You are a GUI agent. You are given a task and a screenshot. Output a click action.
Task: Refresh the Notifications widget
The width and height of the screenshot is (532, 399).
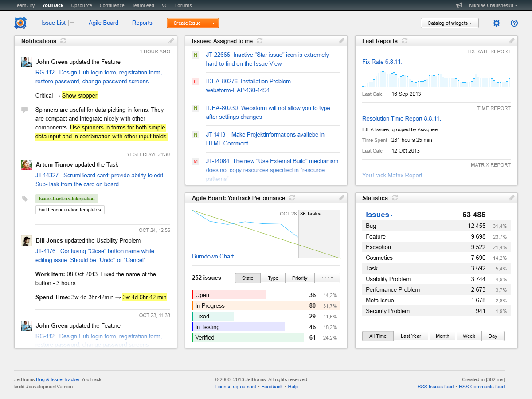click(63, 41)
